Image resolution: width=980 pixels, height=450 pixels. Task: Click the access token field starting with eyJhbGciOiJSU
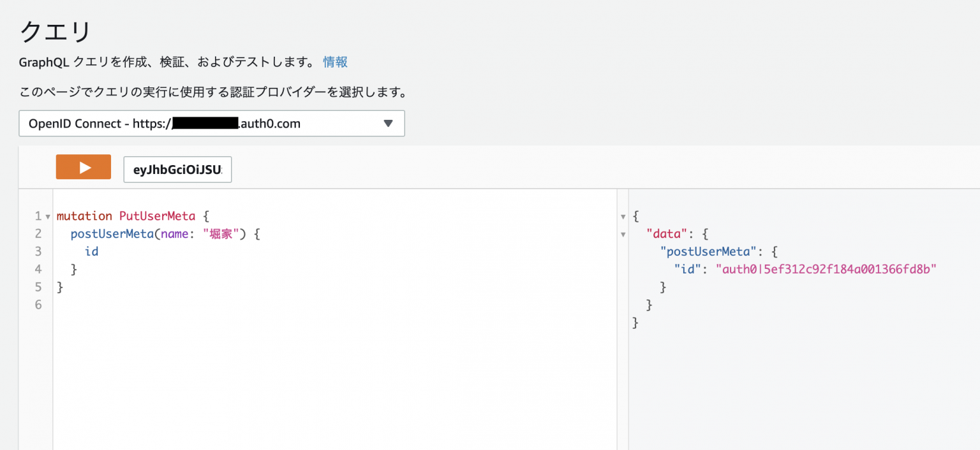coord(177,170)
